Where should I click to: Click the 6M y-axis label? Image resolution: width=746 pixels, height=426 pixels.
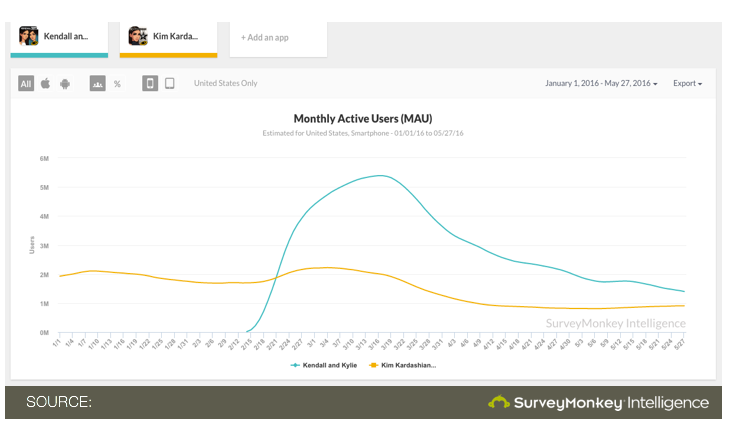click(44, 159)
